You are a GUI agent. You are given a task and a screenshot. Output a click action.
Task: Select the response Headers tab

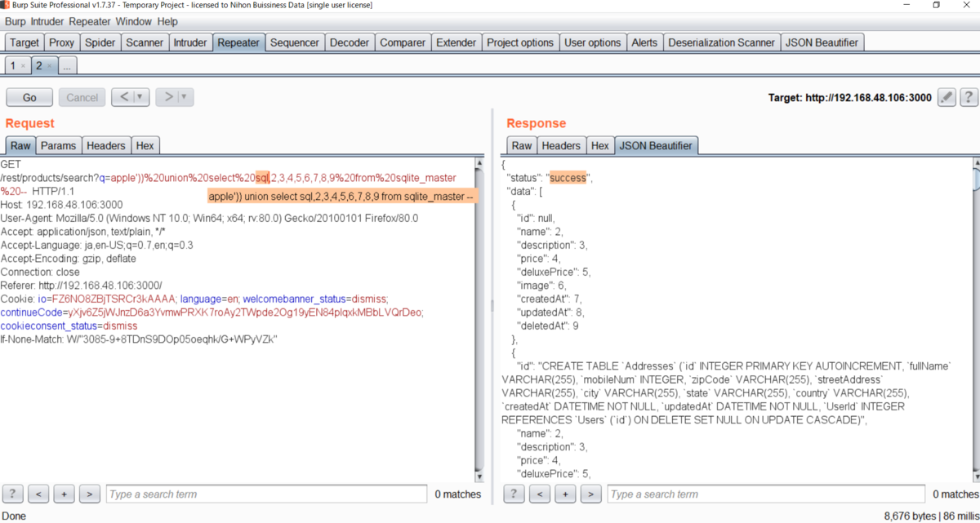coord(561,145)
